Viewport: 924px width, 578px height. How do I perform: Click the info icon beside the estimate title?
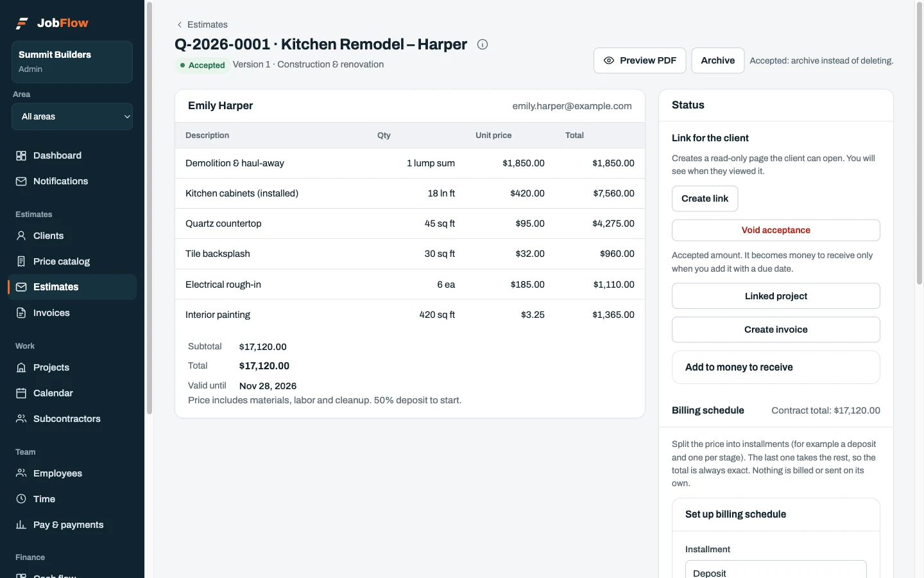tap(483, 44)
